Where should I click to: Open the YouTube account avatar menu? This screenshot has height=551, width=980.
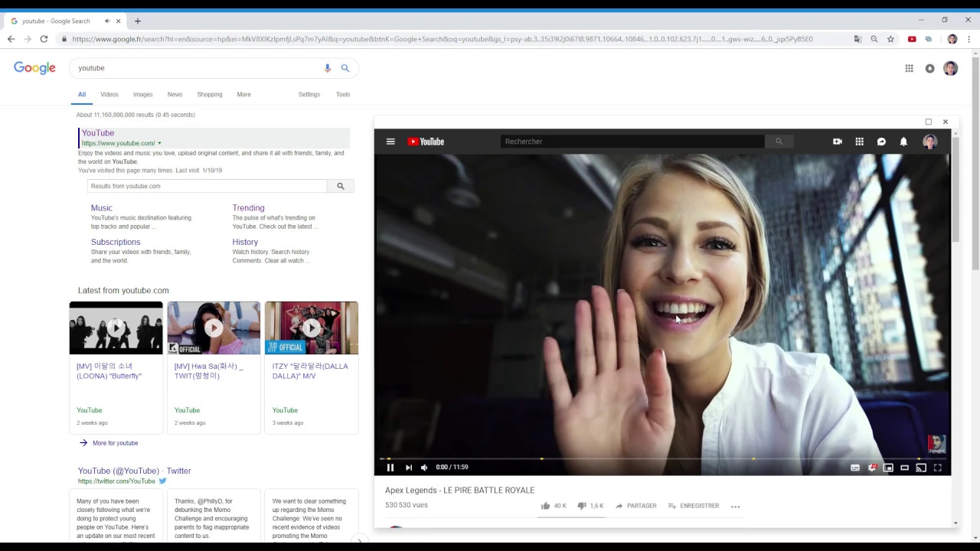point(929,142)
